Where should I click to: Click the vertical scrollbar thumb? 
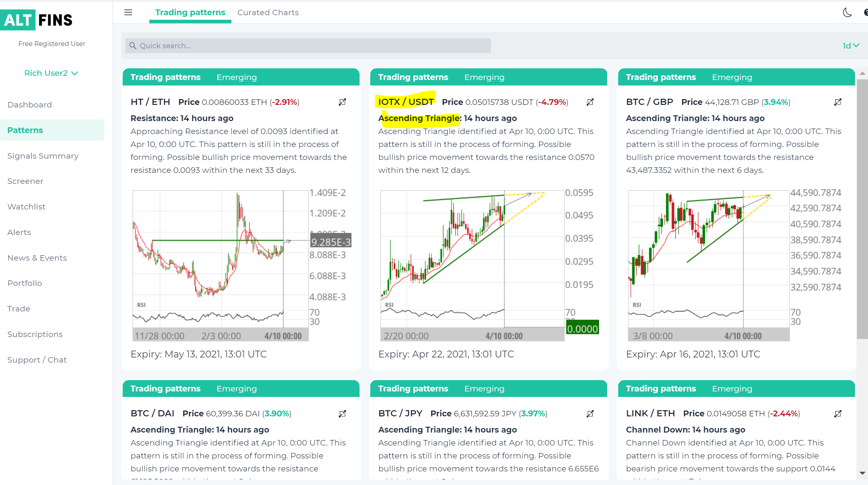click(x=862, y=209)
